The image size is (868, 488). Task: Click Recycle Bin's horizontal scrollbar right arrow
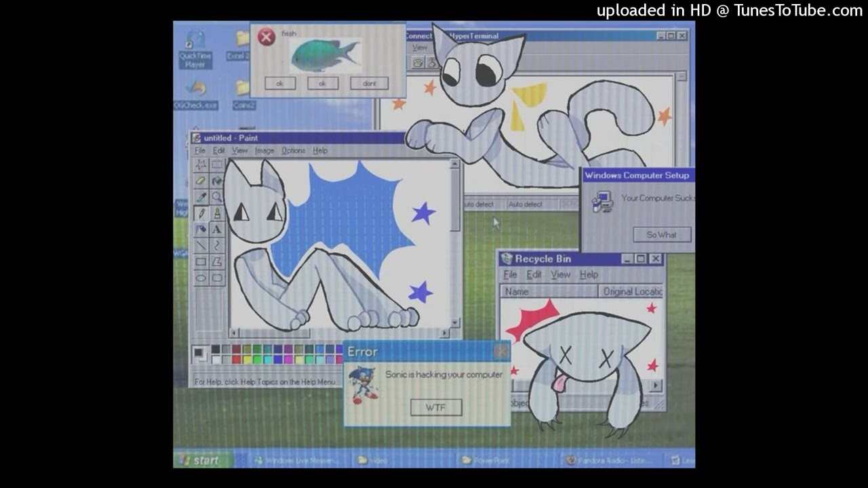(656, 386)
